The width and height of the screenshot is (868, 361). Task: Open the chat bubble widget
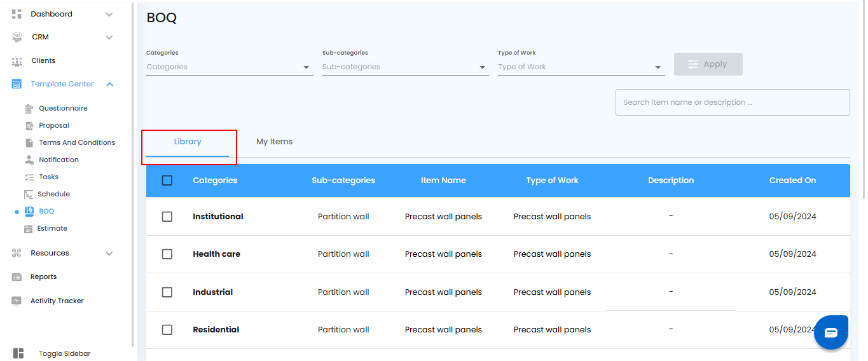(831, 332)
